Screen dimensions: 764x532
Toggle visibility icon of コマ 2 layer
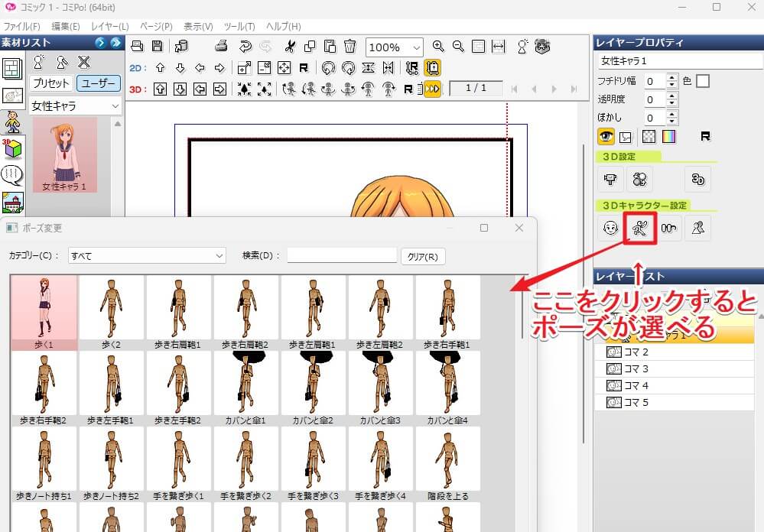(x=613, y=352)
